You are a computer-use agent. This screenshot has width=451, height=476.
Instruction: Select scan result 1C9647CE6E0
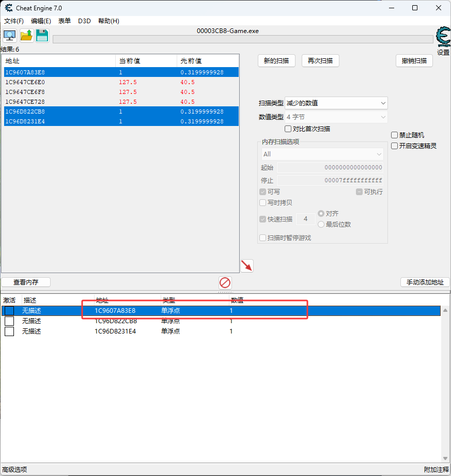(x=121, y=82)
